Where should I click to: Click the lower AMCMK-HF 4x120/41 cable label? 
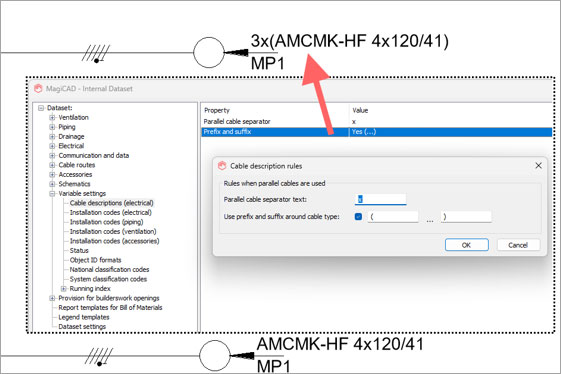340,344
